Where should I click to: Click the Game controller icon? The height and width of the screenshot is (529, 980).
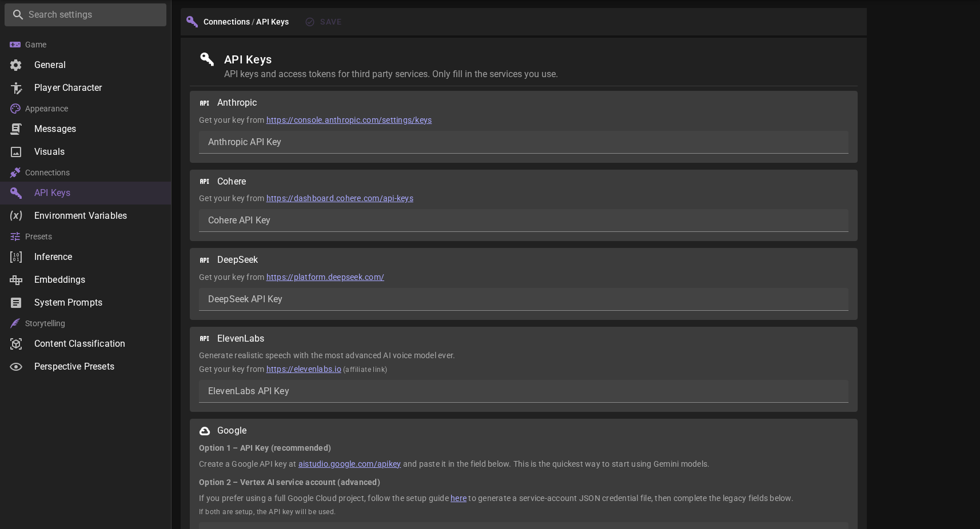15,45
